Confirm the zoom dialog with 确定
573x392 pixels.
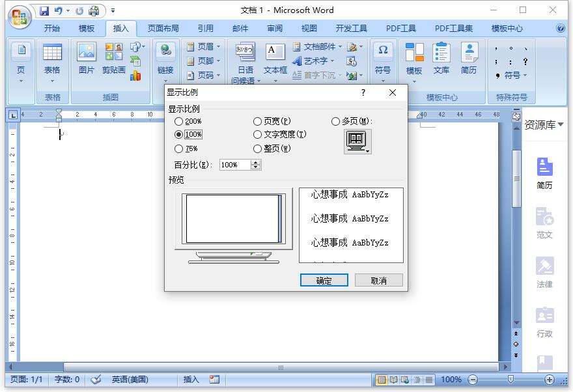(324, 281)
